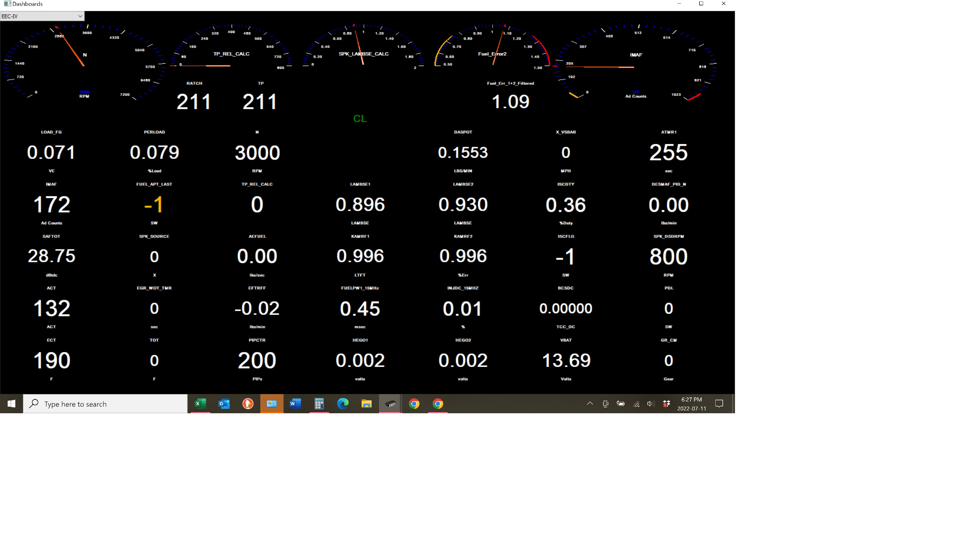980x551 pixels.
Task: Launch Microsoft Edge from the taskbar
Action: click(343, 404)
